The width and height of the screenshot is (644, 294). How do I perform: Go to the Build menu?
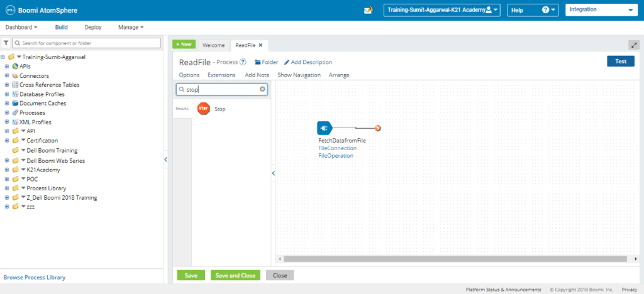pyautogui.click(x=61, y=28)
